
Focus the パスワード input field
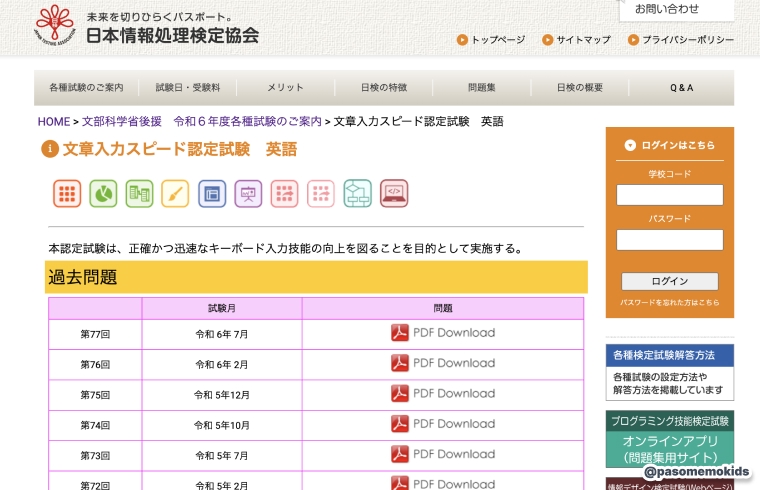click(670, 240)
